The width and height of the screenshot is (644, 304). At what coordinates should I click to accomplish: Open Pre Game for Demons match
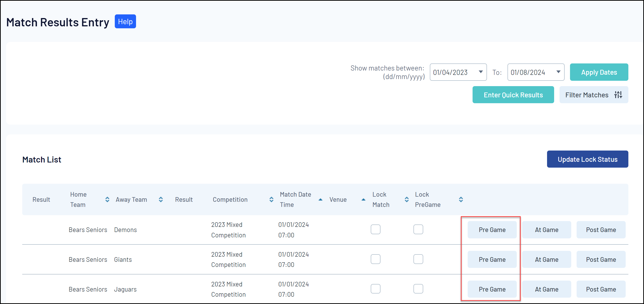492,230
